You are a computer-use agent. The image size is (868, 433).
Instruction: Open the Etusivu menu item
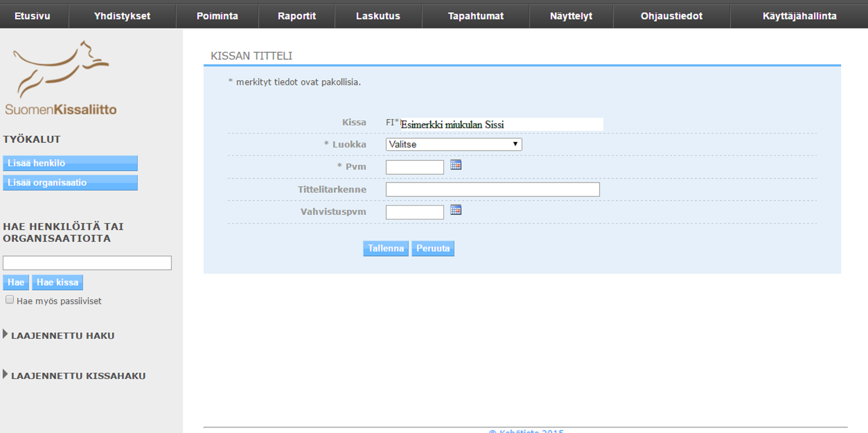pos(32,16)
